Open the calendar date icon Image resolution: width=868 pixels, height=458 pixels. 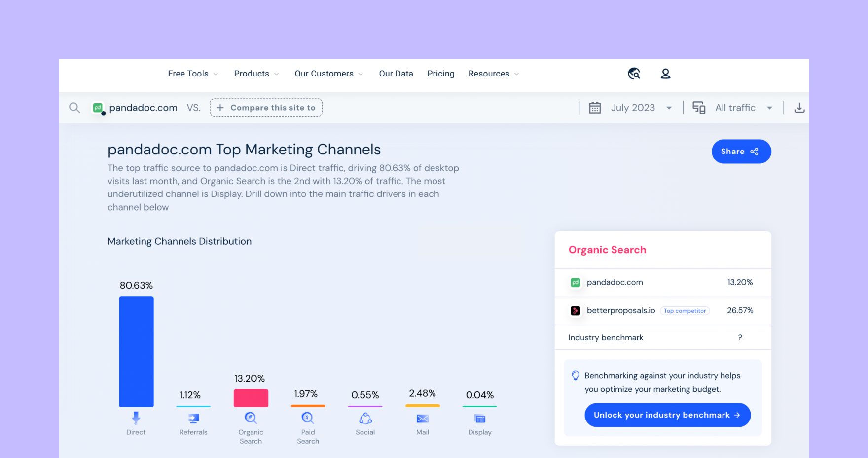(595, 108)
